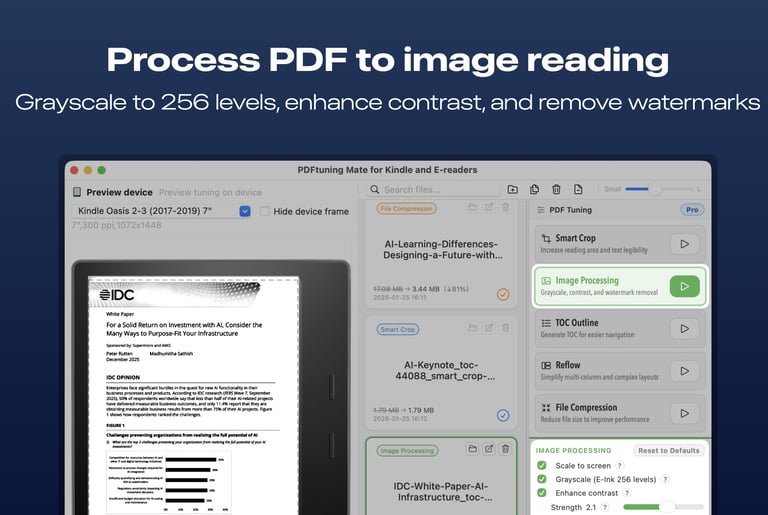Click the Smart Crop tag on AI-Keynote card
The width and height of the screenshot is (768, 515).
click(x=398, y=329)
